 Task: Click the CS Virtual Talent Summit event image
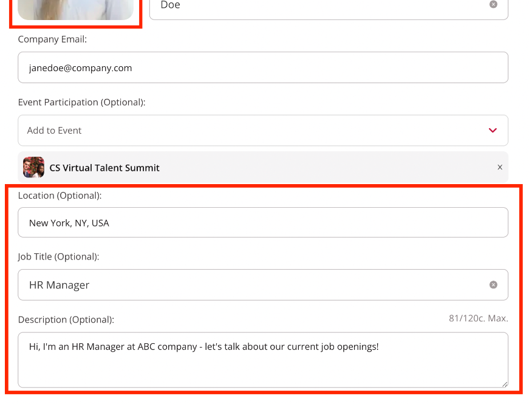[34, 167]
